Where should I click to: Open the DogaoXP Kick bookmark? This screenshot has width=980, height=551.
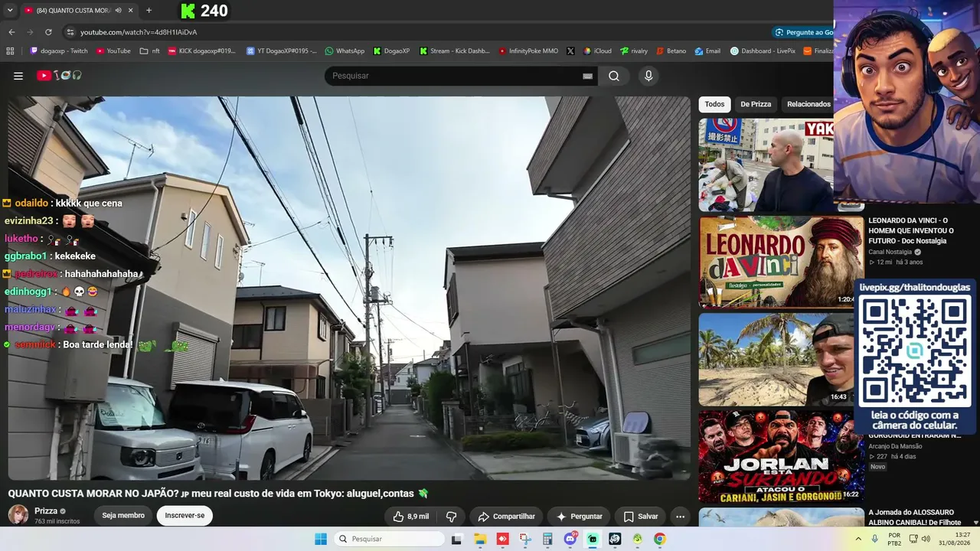pyautogui.click(x=391, y=51)
